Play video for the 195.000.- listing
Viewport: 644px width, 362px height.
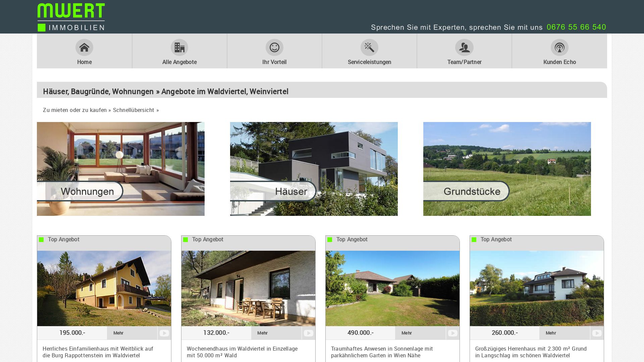pyautogui.click(x=164, y=333)
